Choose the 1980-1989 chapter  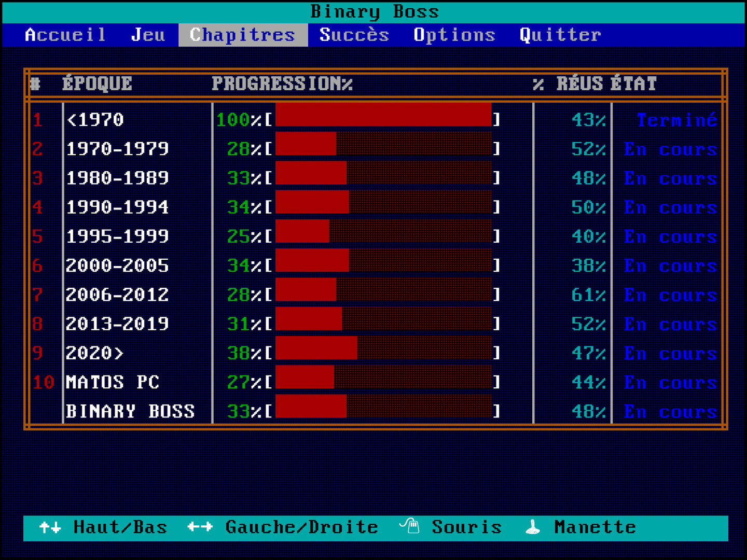point(117,178)
